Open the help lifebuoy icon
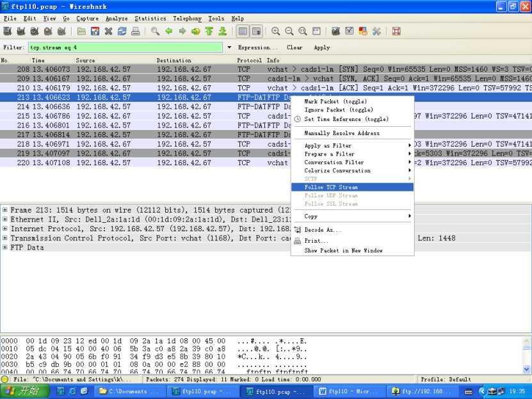Viewport: 532px width, 399px height. (x=396, y=31)
